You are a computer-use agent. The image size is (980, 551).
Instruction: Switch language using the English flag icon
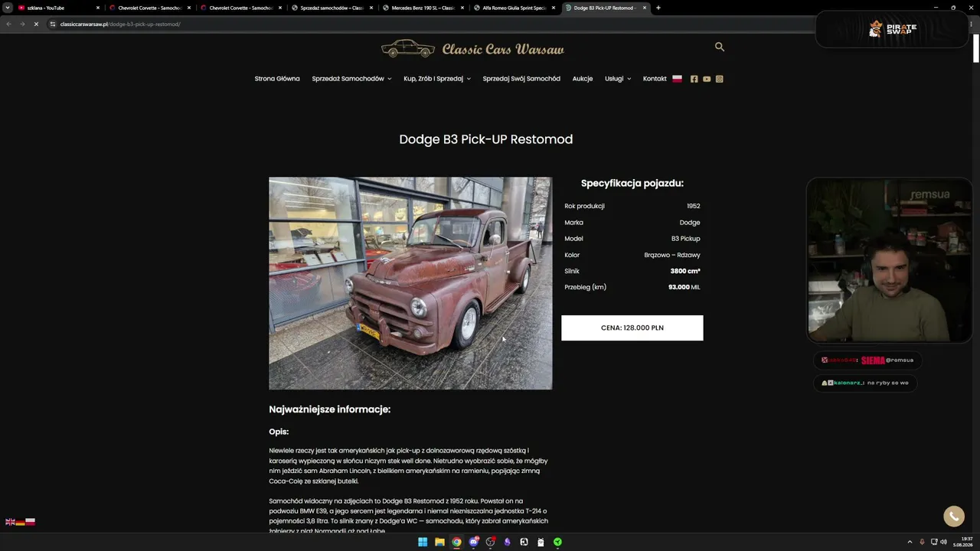(10, 522)
